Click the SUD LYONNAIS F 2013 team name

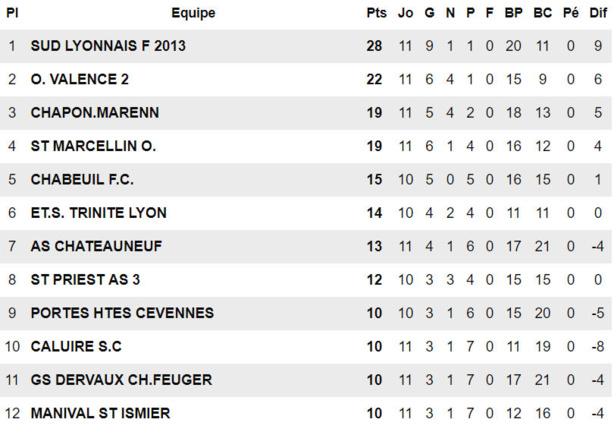(x=108, y=46)
